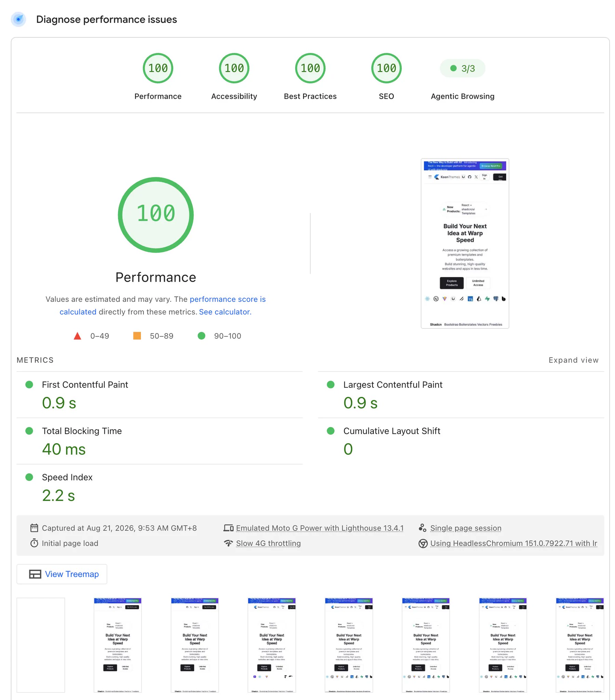615x700 pixels.
Task: Click the stopwatch icon by Initial page load
Action: coord(34,543)
